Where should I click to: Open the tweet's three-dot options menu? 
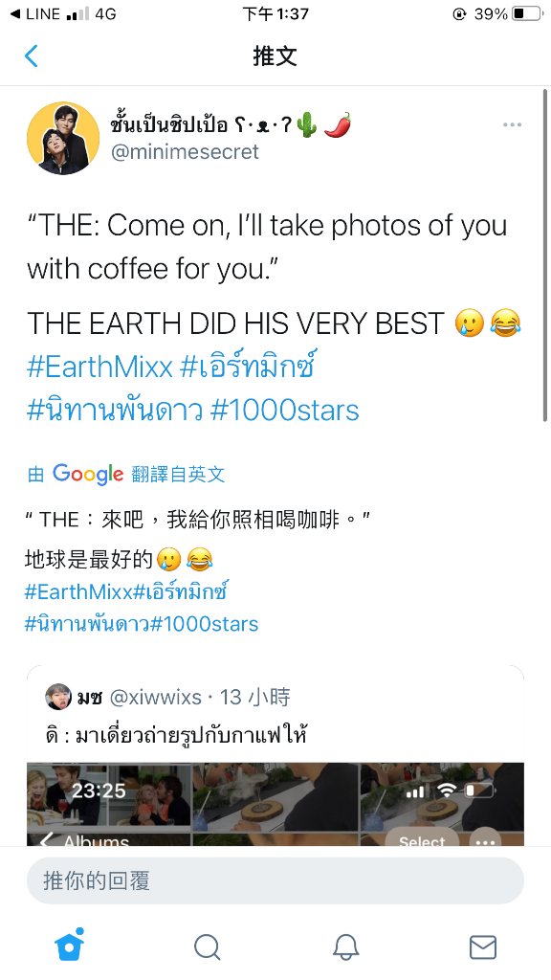(512, 125)
